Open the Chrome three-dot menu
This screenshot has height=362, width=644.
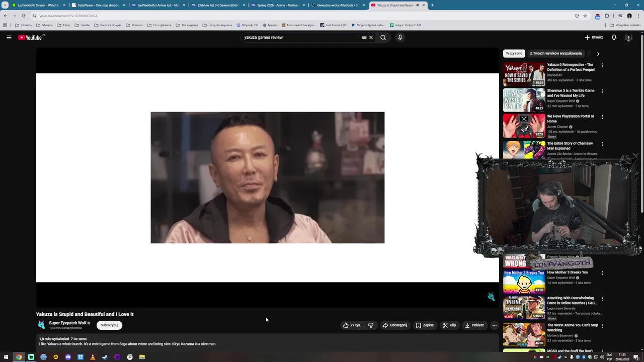[x=639, y=16]
